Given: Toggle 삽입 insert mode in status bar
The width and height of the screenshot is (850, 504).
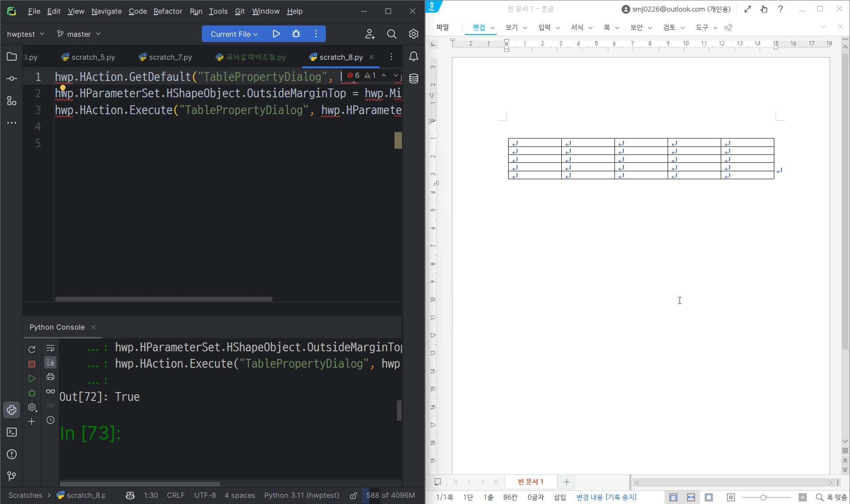Looking at the screenshot, I should coord(560,497).
